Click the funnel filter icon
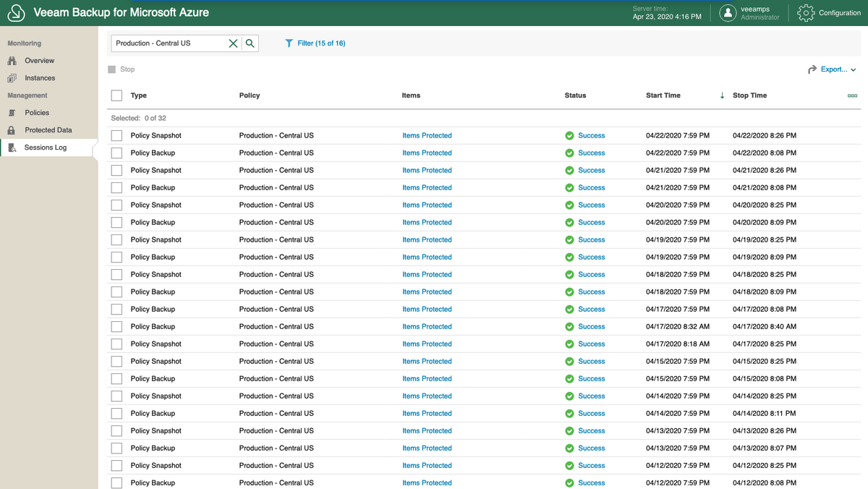Viewport: 868px width, 489px height. pos(289,43)
